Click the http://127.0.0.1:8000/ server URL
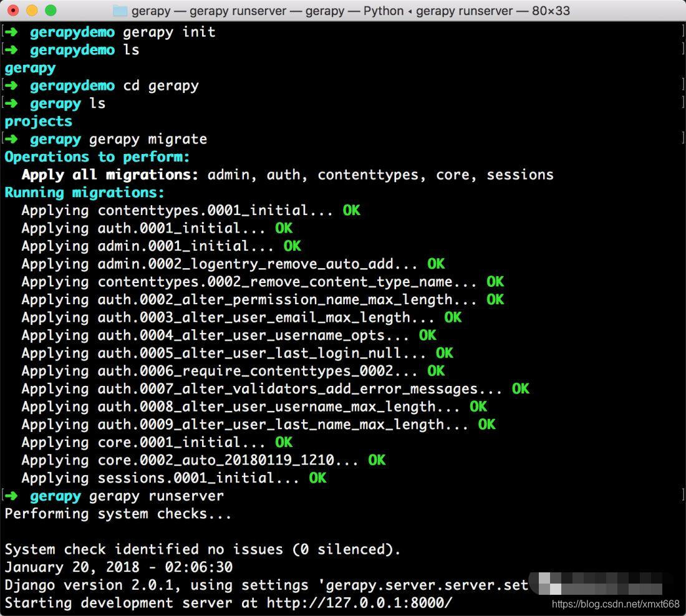Screen dimensions: 686x616 point(360,604)
